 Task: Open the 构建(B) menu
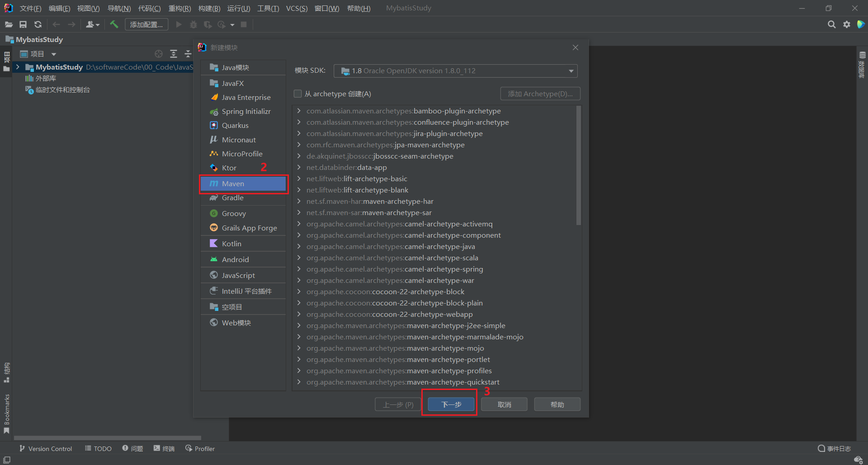click(209, 8)
